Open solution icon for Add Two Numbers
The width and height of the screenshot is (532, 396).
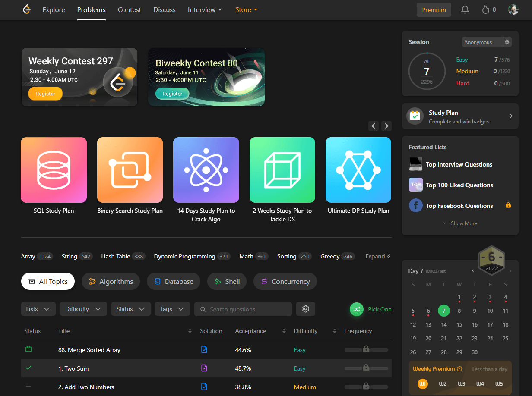204,387
